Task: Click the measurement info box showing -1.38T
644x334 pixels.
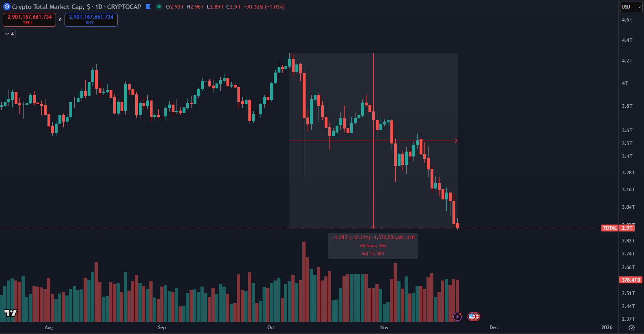Action: coord(373,246)
